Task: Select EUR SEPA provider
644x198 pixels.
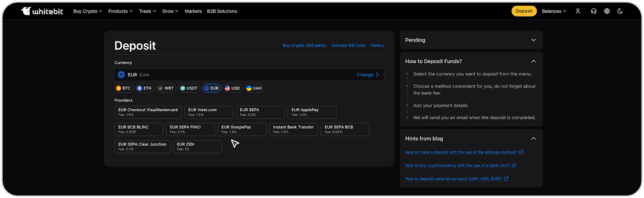Action: (x=260, y=112)
